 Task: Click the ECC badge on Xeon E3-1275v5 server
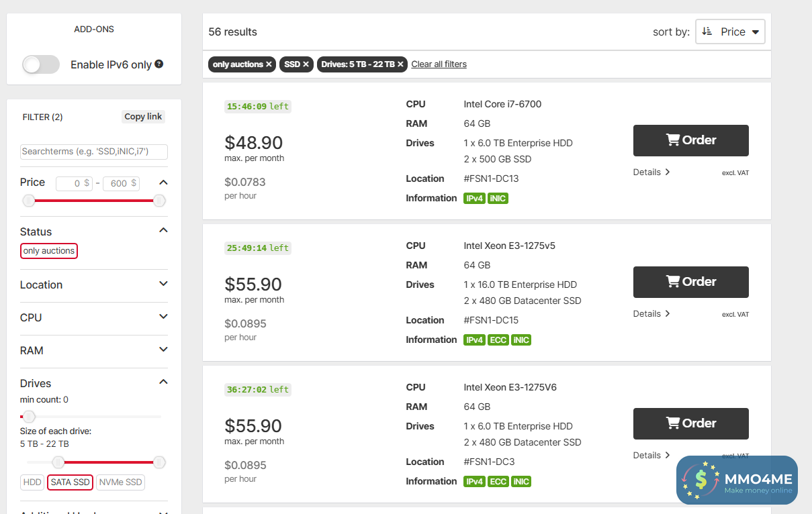pos(498,340)
